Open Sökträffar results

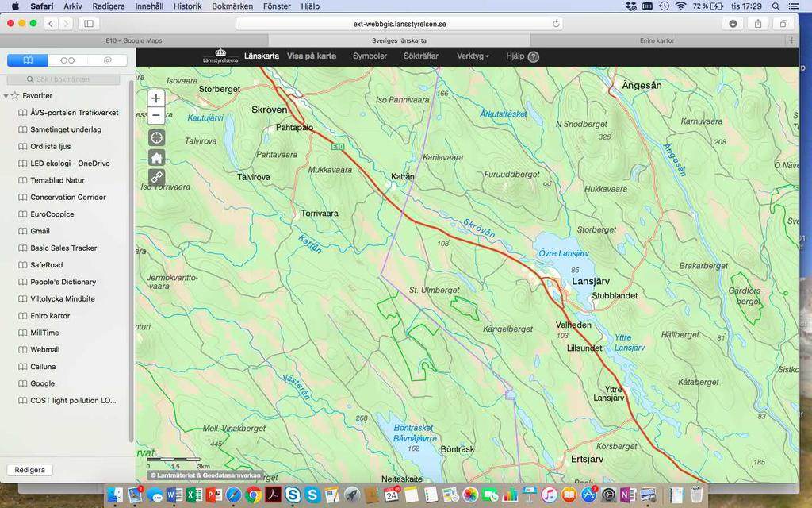421,56
